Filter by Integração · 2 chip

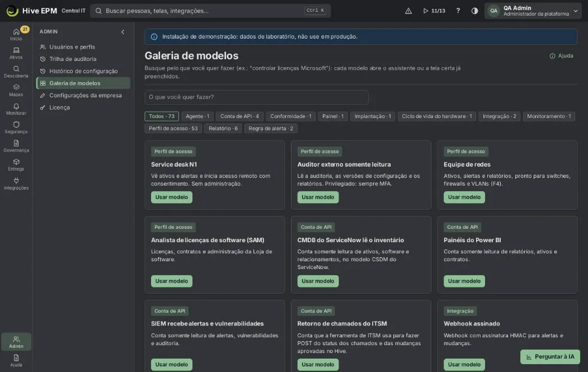coord(499,116)
